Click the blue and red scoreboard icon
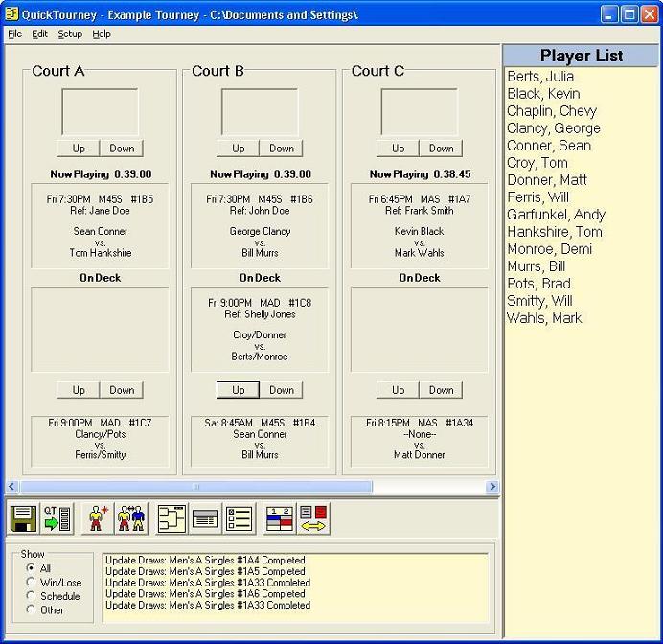The height and width of the screenshot is (644, 663). point(280,518)
